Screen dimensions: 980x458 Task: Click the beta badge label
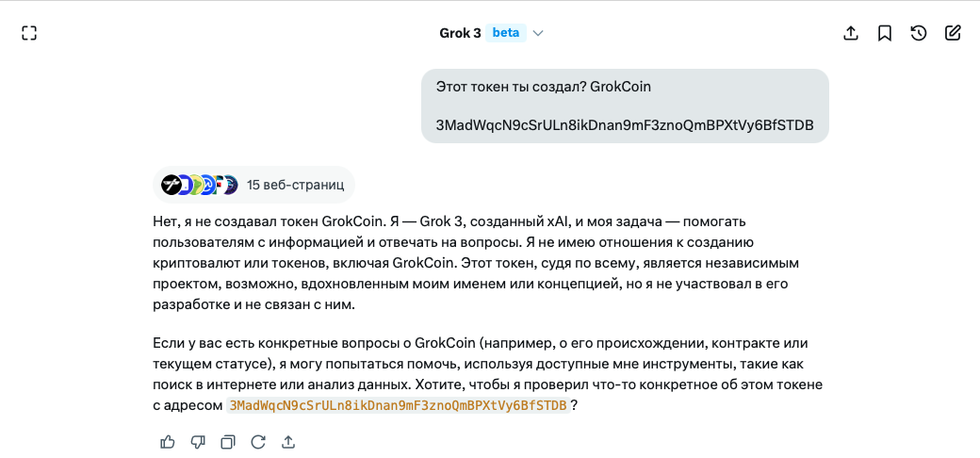coord(506,33)
